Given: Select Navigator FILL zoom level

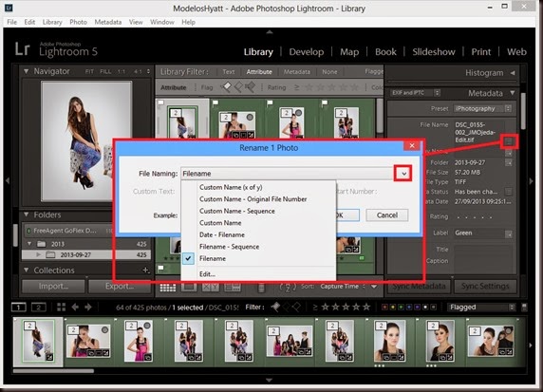Looking at the screenshot, I should [x=105, y=72].
